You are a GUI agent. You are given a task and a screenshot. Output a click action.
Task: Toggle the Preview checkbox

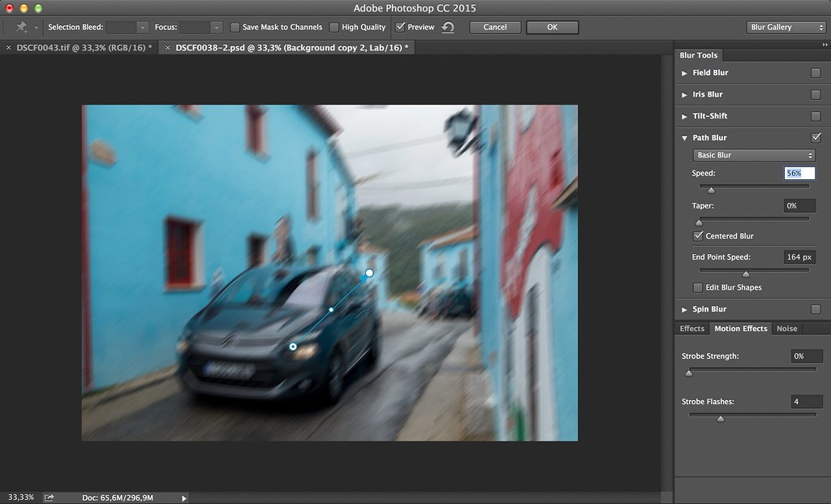click(x=400, y=27)
